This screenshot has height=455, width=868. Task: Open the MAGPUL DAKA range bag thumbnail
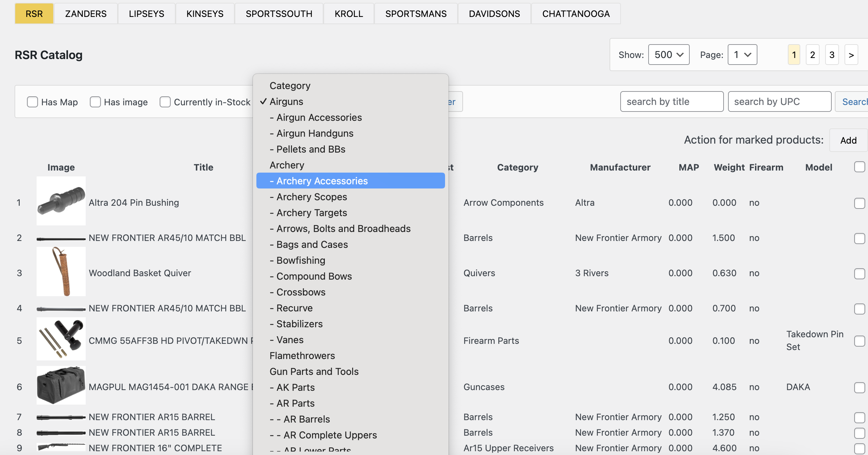tap(61, 385)
